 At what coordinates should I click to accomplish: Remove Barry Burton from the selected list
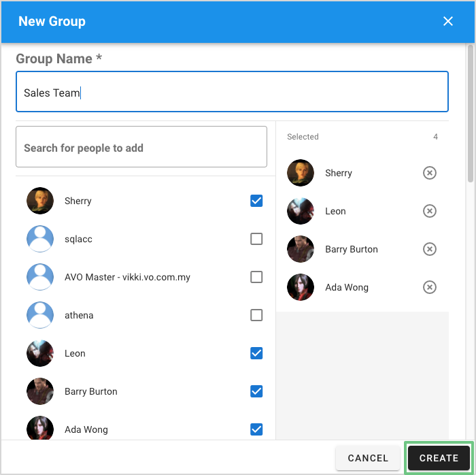[430, 249]
